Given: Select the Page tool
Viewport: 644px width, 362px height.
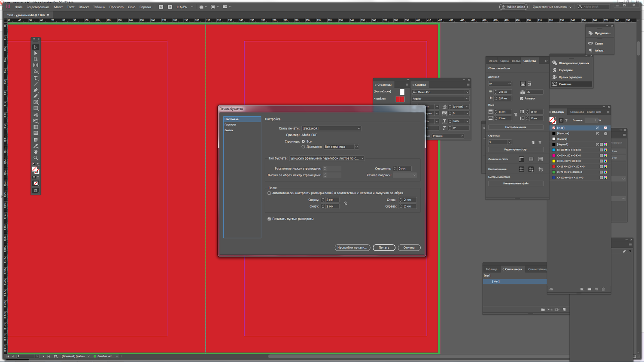Looking at the screenshot, I should coord(36,59).
